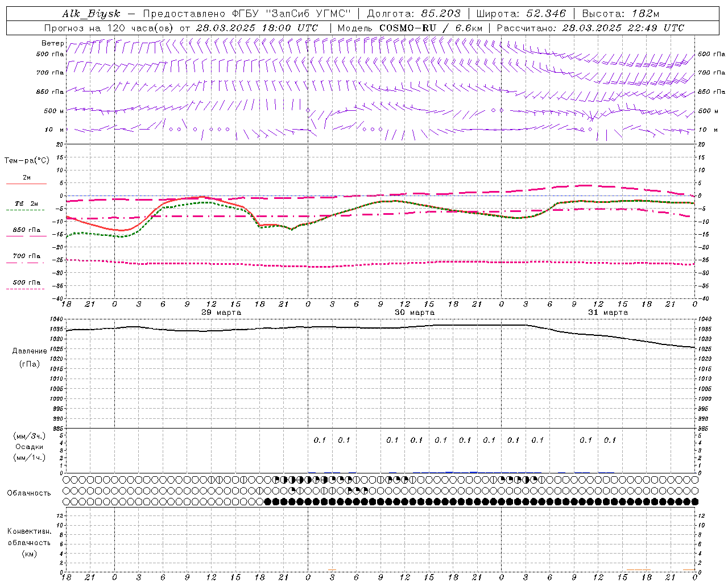Click the Тем-ра(°C) axis title

point(27,161)
